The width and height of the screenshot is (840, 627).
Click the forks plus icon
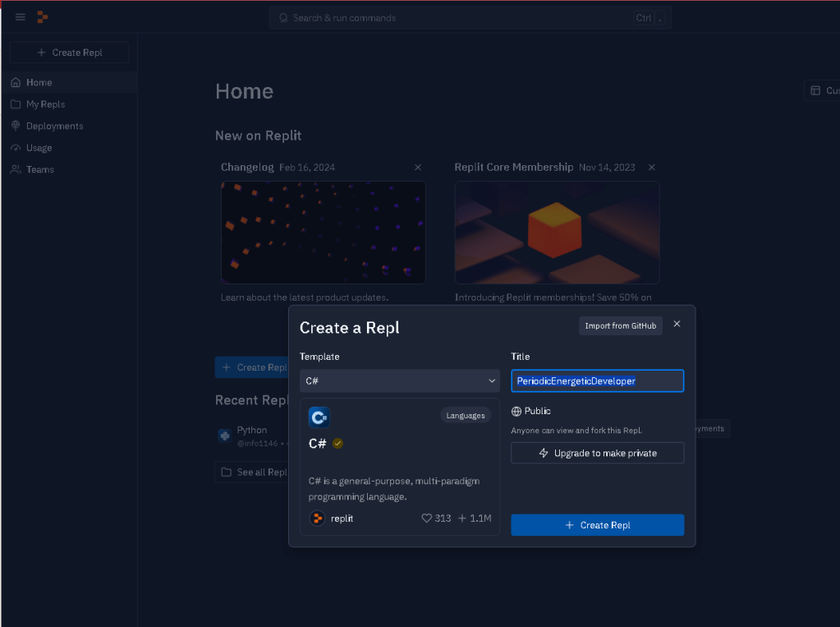(461, 519)
